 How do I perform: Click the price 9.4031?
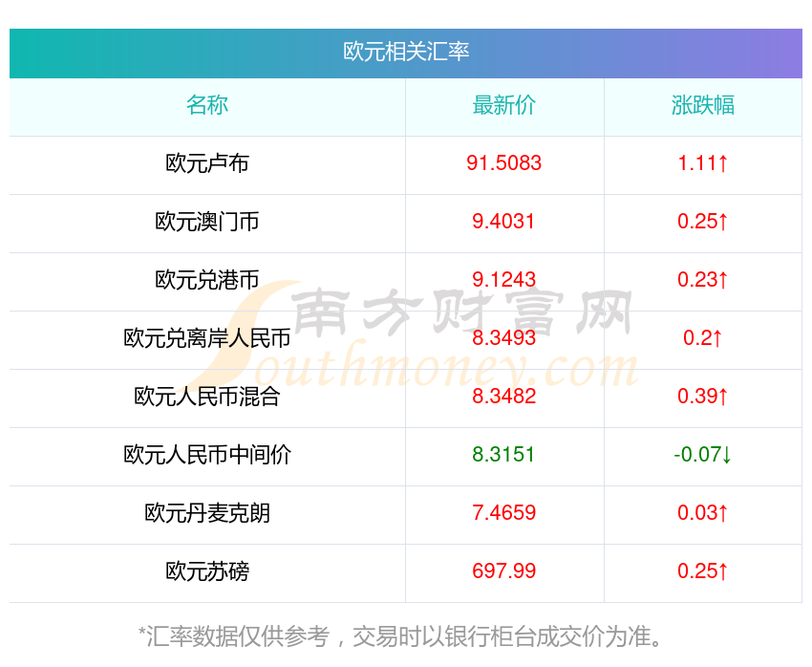pyautogui.click(x=503, y=222)
